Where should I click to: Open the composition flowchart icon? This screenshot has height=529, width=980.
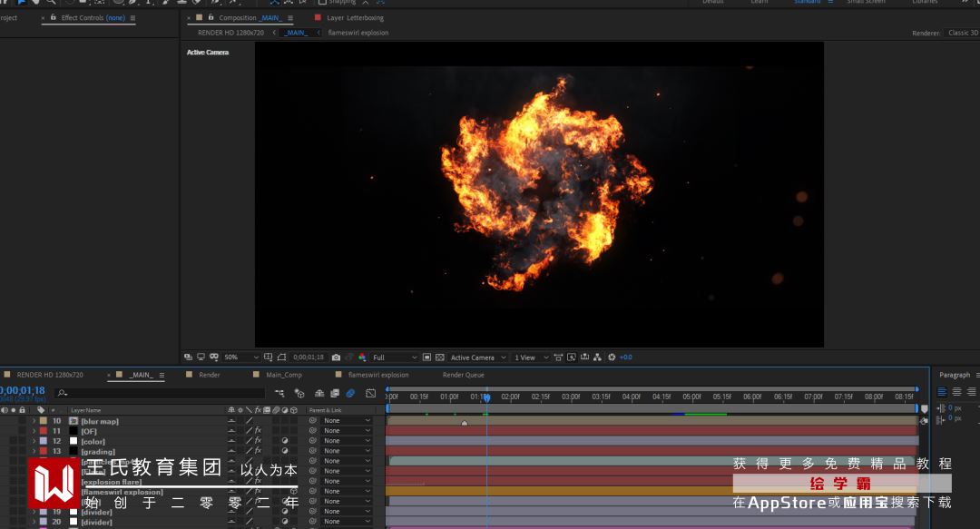[x=598, y=358]
